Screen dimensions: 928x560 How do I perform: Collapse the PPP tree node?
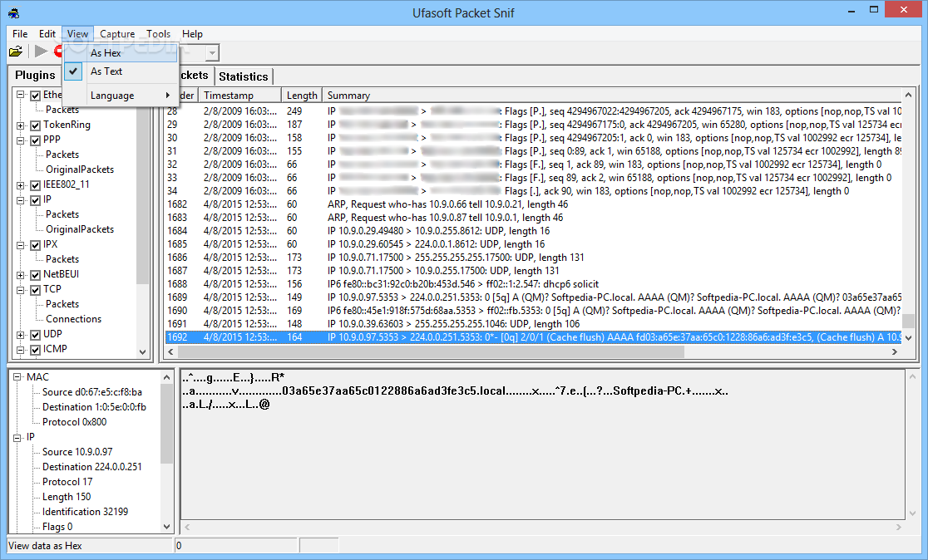[x=21, y=140]
